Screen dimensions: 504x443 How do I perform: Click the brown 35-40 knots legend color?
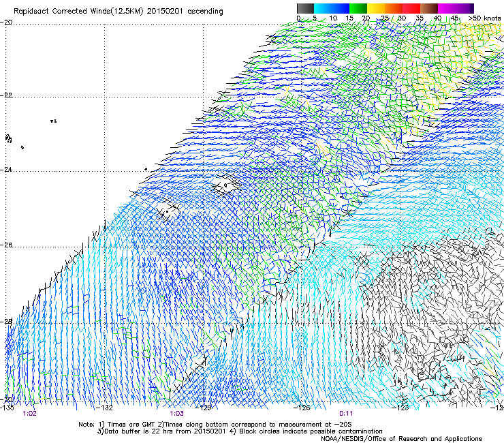429,8
